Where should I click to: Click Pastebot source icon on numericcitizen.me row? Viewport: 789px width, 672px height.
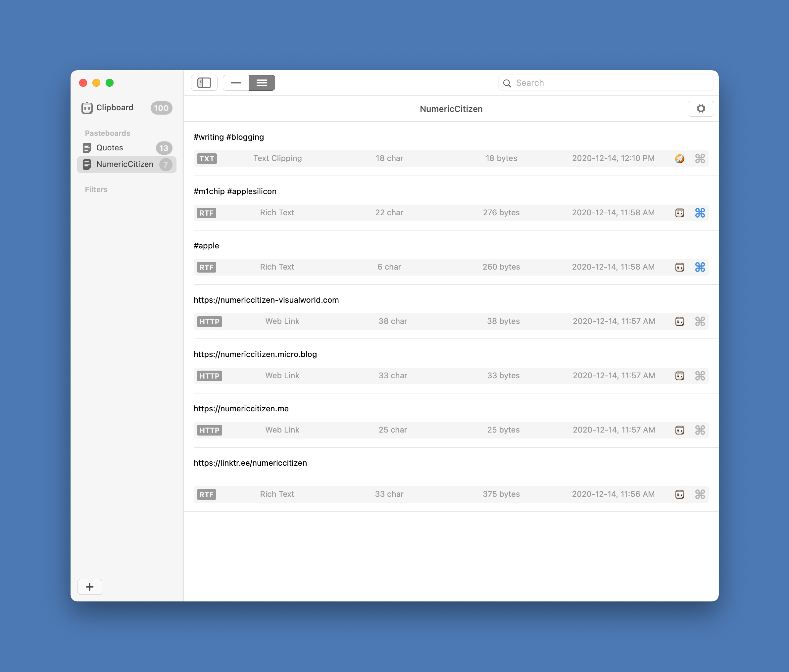click(679, 430)
